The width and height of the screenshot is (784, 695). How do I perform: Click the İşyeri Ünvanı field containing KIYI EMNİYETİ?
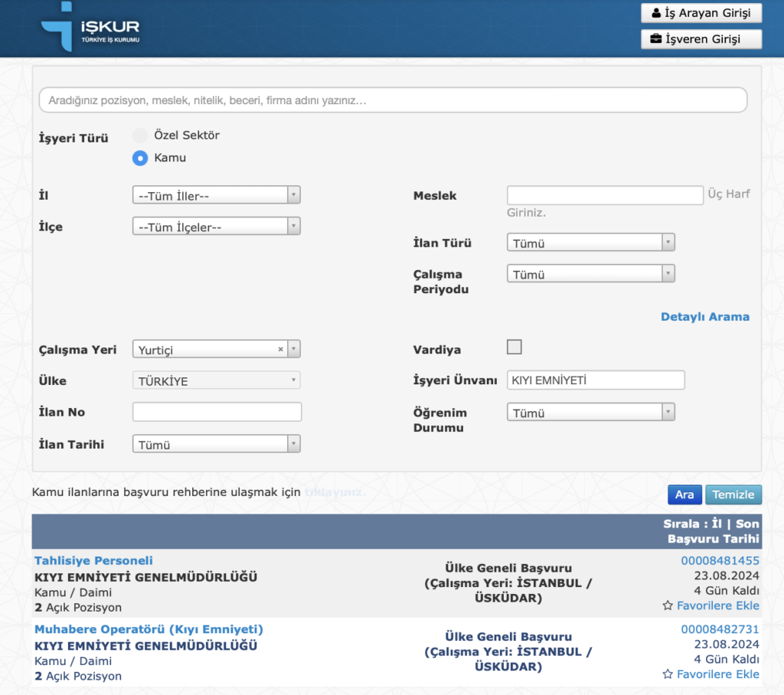tap(596, 380)
